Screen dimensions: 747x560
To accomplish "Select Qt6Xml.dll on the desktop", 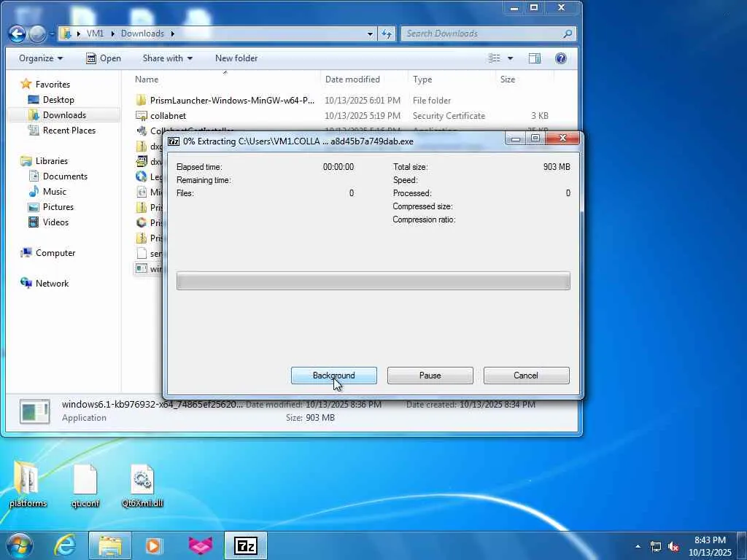I will [x=142, y=485].
